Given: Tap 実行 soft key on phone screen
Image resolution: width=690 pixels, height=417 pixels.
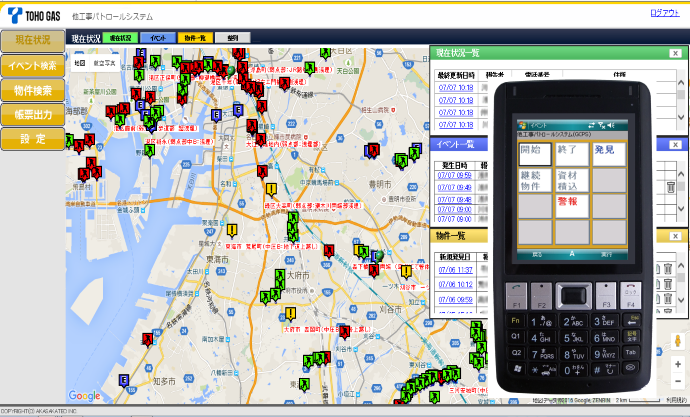Looking at the screenshot, I should click(x=606, y=254).
